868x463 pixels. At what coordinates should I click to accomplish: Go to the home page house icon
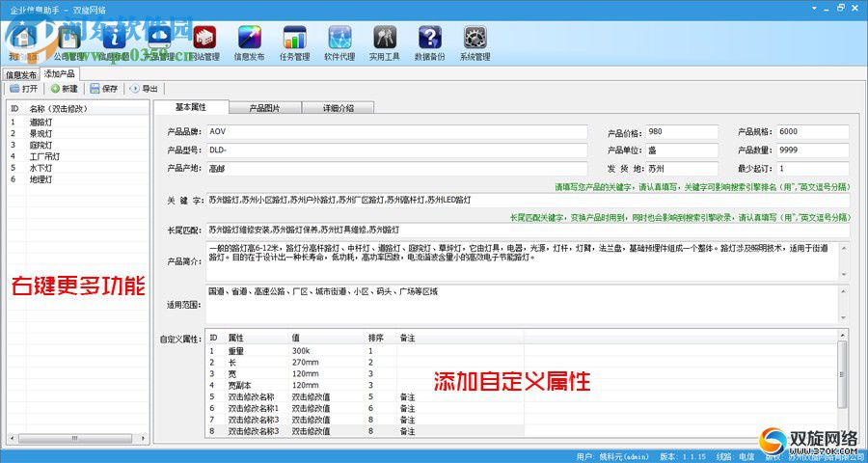(23, 42)
